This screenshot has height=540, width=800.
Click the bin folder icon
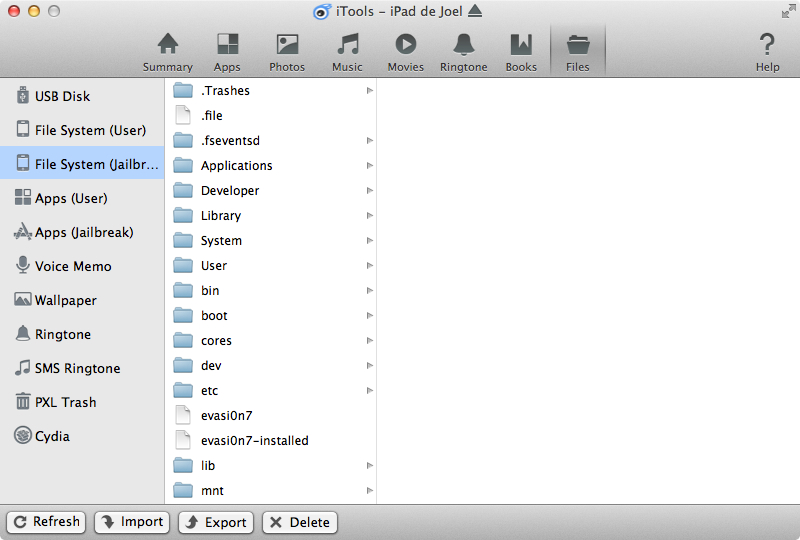183,290
